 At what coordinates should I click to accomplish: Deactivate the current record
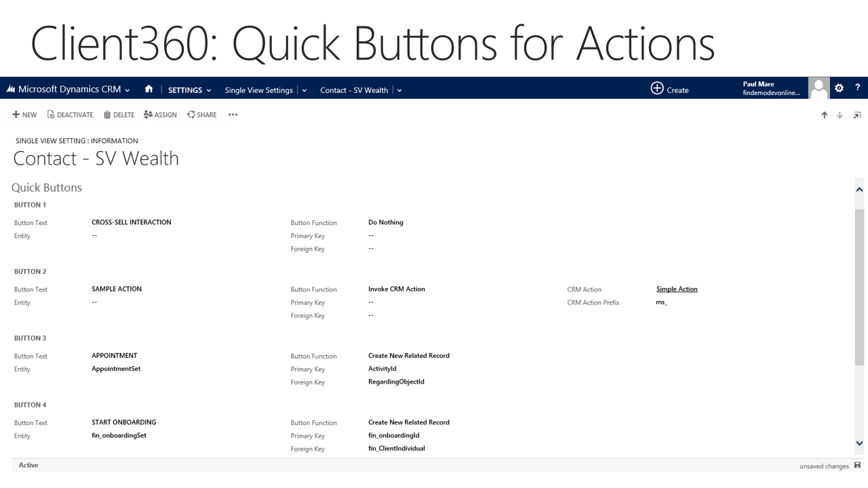(x=71, y=115)
